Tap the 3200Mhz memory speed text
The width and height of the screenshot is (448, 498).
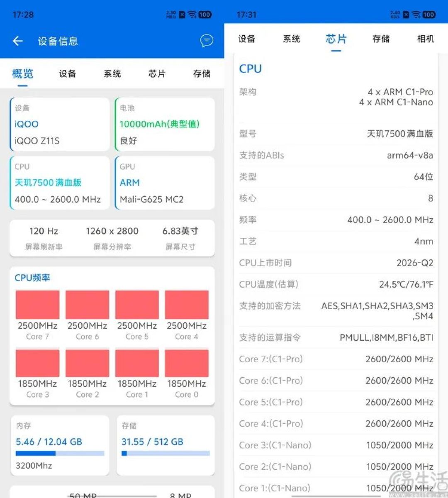coord(34,466)
